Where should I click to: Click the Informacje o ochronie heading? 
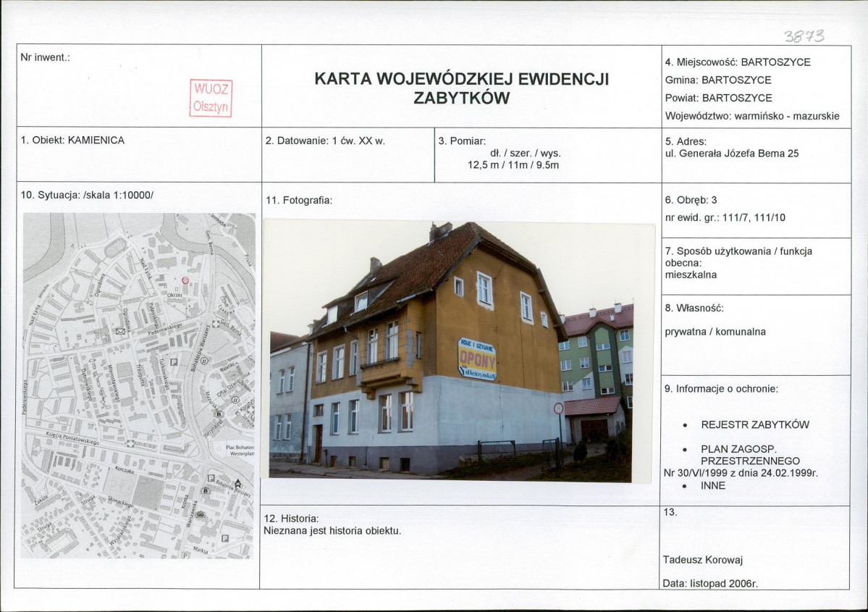click(x=721, y=389)
